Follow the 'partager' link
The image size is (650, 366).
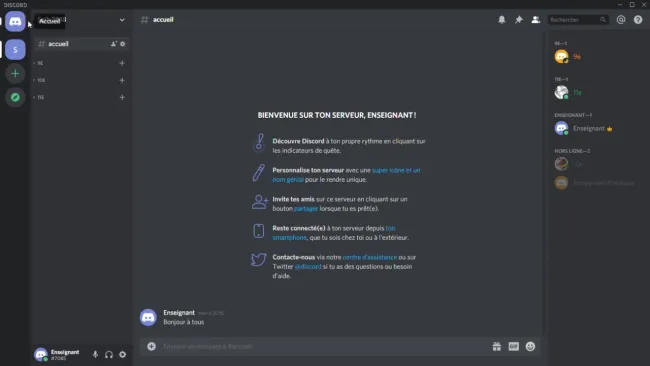(306, 208)
